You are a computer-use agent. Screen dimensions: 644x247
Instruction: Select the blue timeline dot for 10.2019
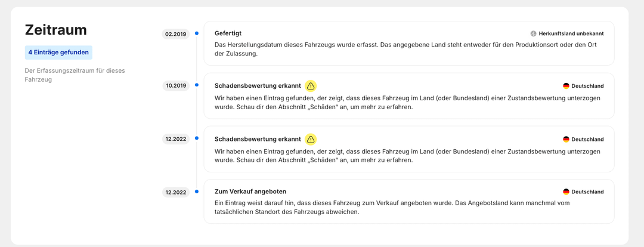197,85
